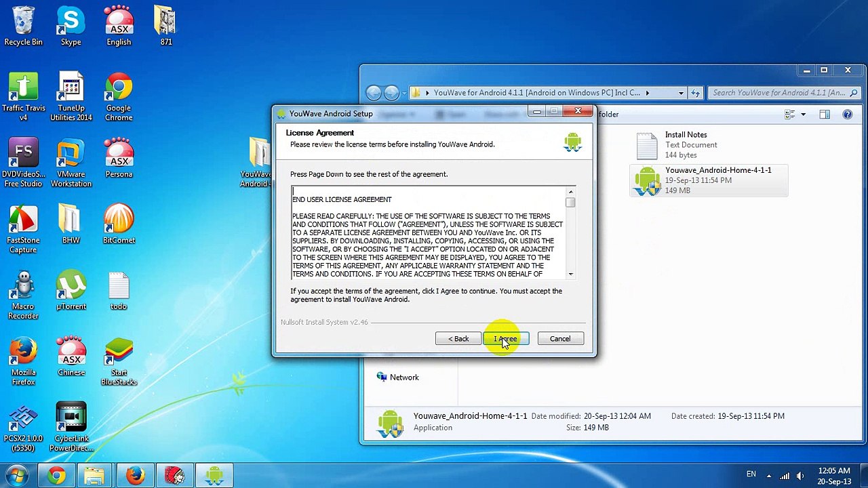Click the license text scroll-down arrow

(570, 274)
